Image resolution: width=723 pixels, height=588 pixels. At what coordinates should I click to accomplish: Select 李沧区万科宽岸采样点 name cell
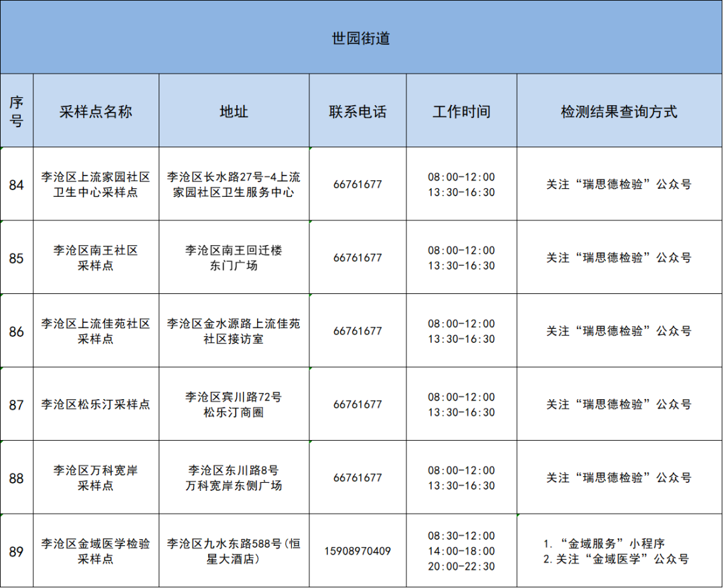96,478
